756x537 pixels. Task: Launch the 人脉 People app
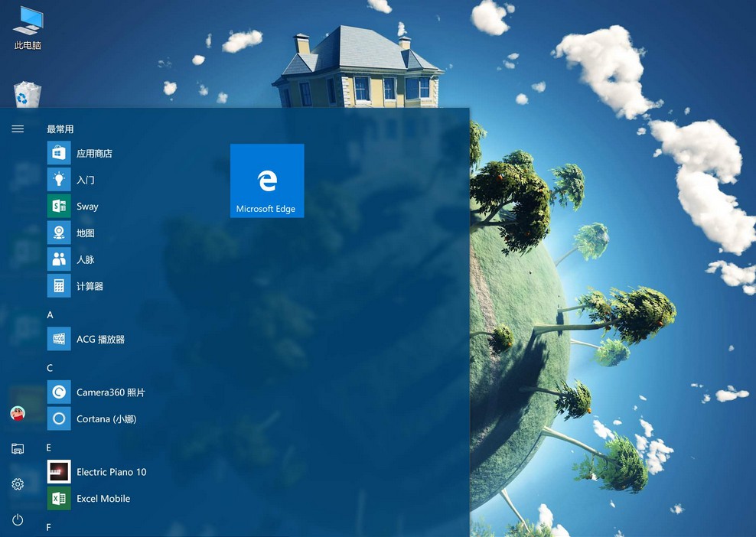click(59, 259)
